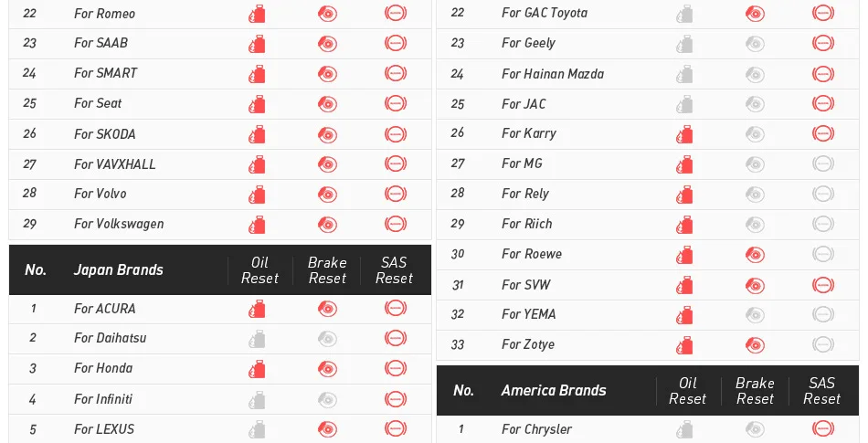The width and height of the screenshot is (868, 443).
Task: Select the For Hainan Mazda row label
Action: 553,74
